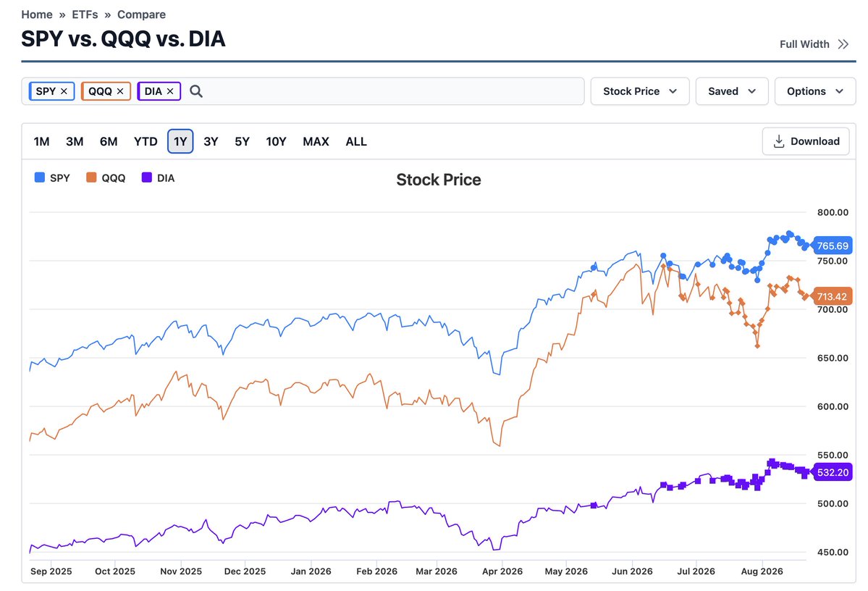Click the QQQ ticker chip label
Viewport: 868px width, 591px height.
[x=100, y=91]
